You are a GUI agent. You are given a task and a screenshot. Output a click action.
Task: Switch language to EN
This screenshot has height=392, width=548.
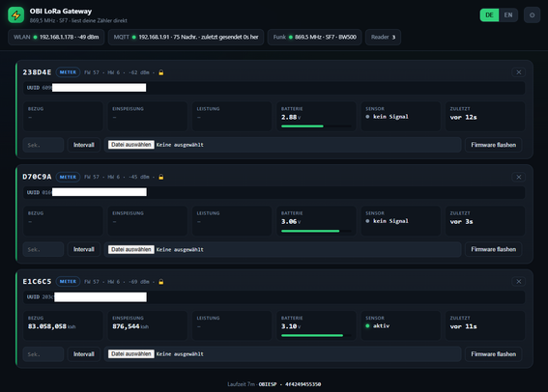coord(508,15)
